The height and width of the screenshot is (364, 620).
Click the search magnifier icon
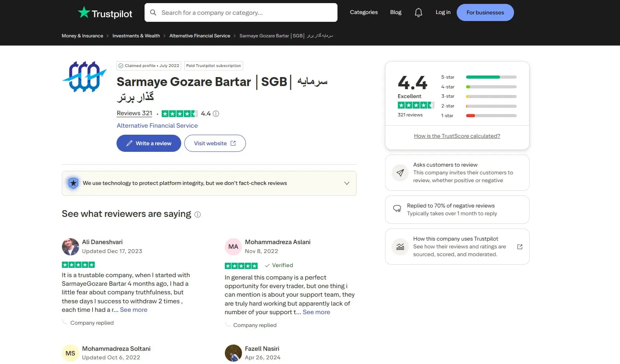[153, 12]
